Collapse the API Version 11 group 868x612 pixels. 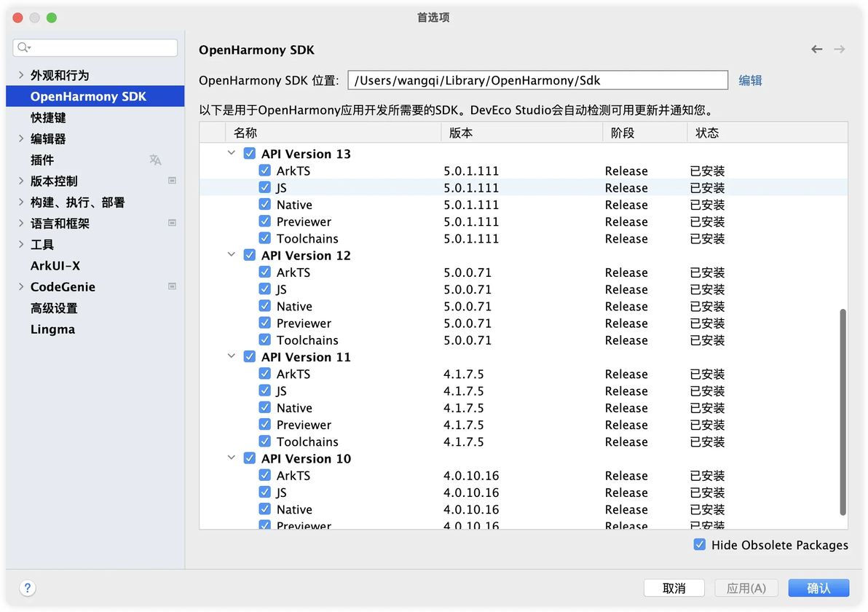click(232, 356)
